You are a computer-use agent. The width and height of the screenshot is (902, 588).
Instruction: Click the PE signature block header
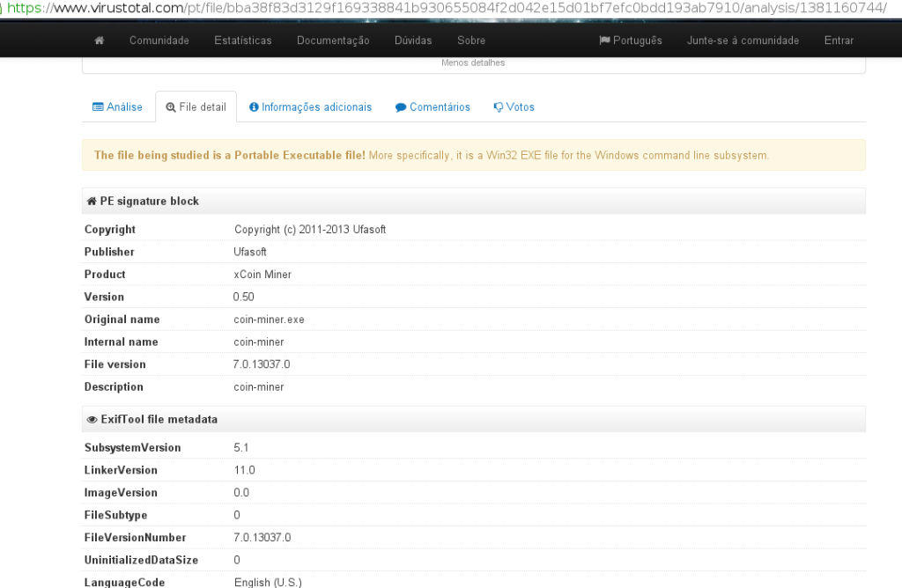pyautogui.click(x=473, y=202)
